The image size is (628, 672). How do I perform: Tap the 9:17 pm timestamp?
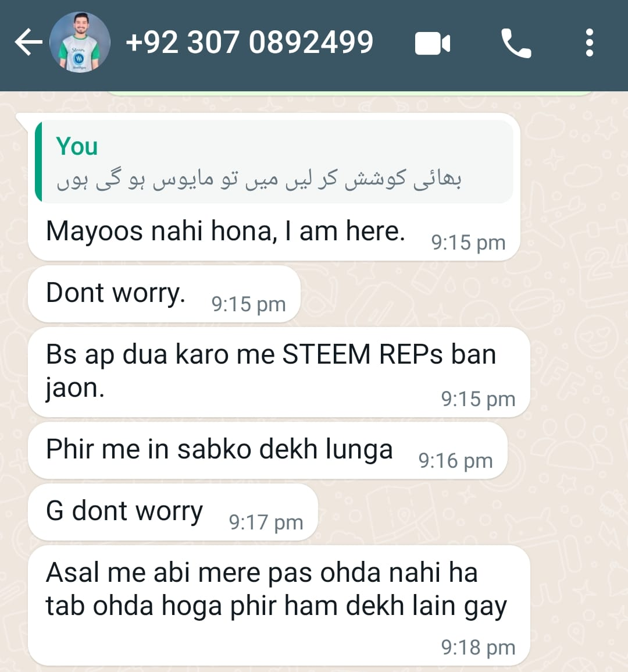pos(266,522)
